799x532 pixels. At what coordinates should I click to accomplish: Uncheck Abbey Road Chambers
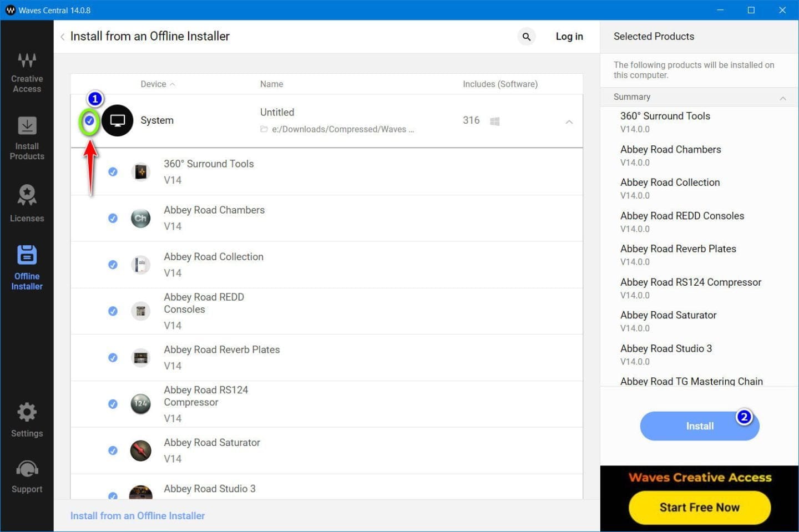[113, 218]
